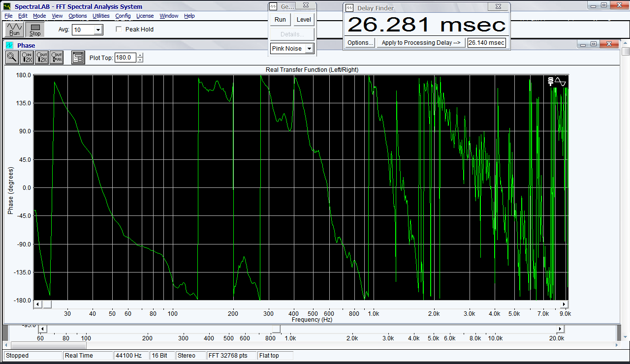The width and height of the screenshot is (630, 364).
Task: Click the generator Run button
Action: point(280,20)
